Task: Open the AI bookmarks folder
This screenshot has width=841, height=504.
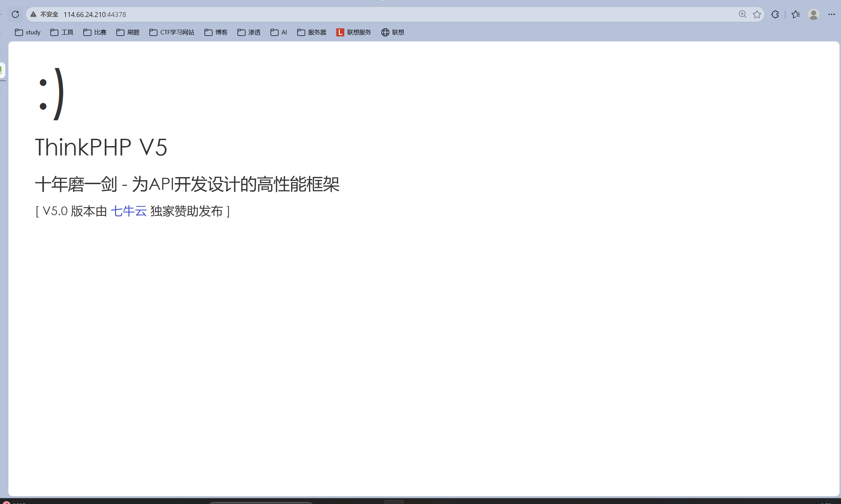Action: [279, 32]
